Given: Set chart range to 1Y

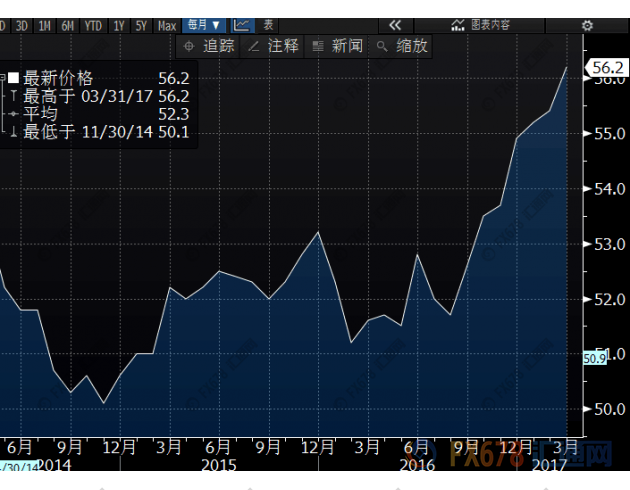Looking at the screenshot, I should tap(119, 26).
